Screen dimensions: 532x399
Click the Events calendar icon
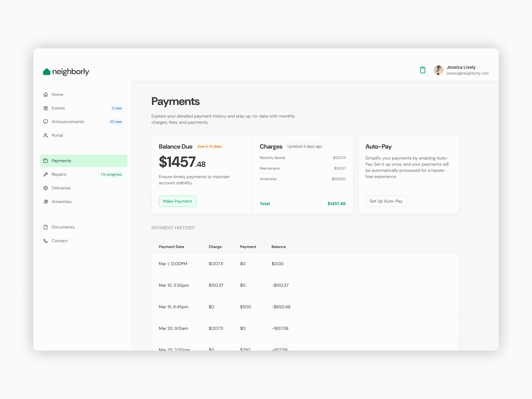46,108
